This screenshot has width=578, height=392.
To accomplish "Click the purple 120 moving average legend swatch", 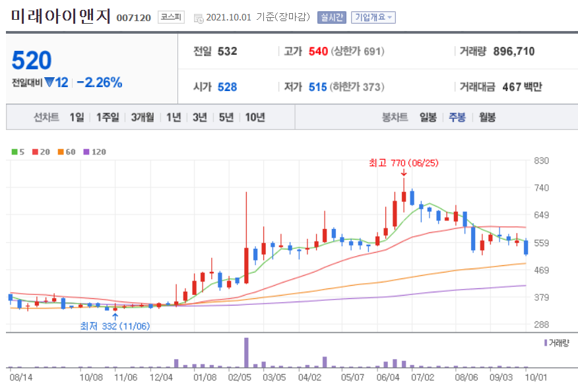I will point(86,152).
